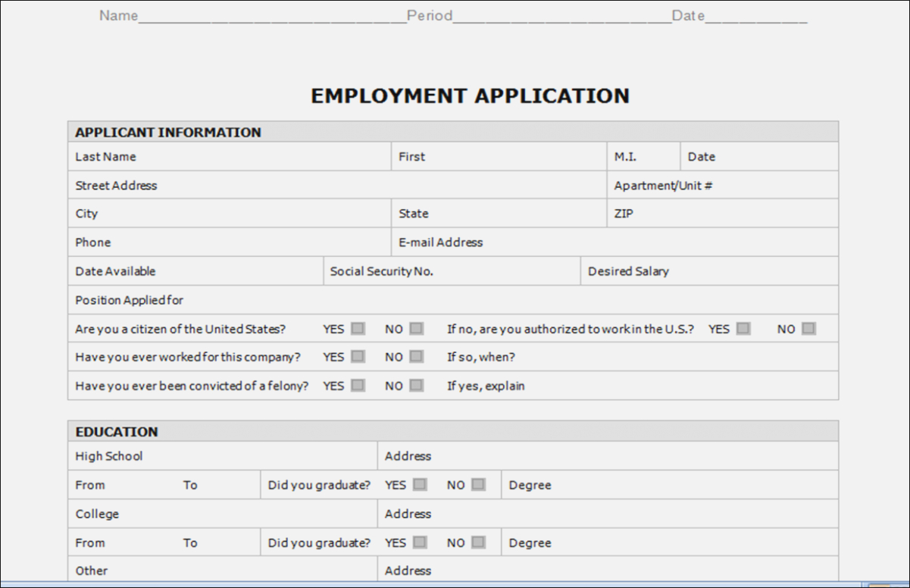Check YES for ever worked for this company
Image resolution: width=910 pixels, height=588 pixels.
[358, 356]
